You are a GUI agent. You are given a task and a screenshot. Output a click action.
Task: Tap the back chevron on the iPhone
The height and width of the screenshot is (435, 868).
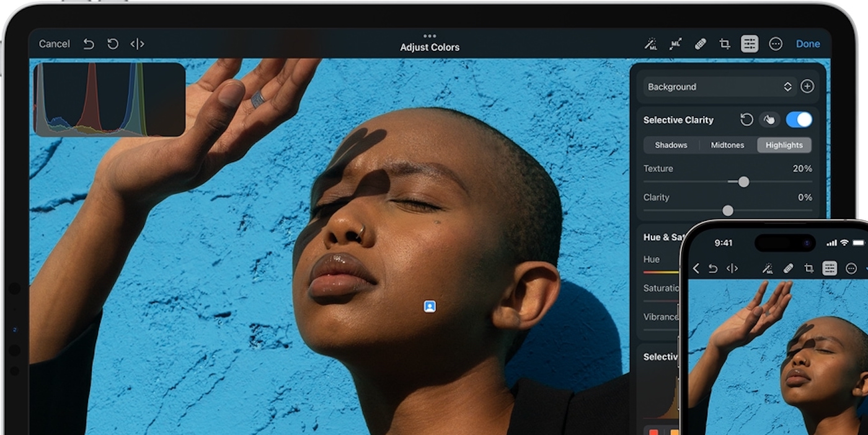696,268
